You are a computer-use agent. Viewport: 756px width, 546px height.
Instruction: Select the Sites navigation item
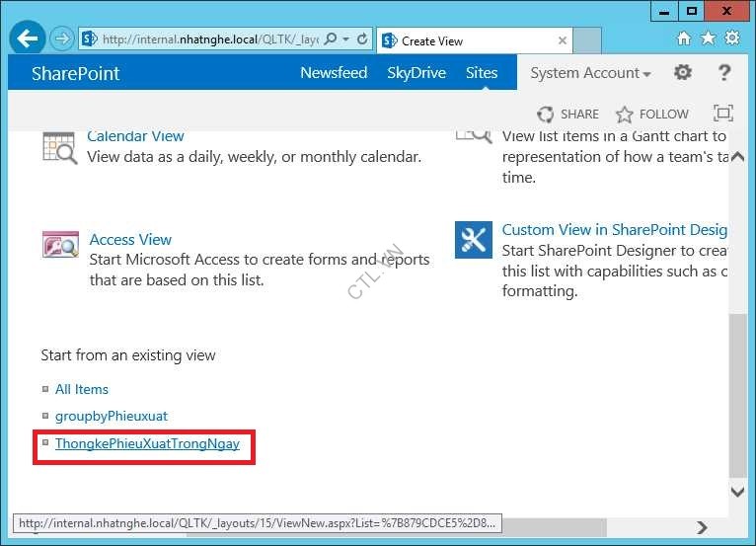[x=482, y=73]
